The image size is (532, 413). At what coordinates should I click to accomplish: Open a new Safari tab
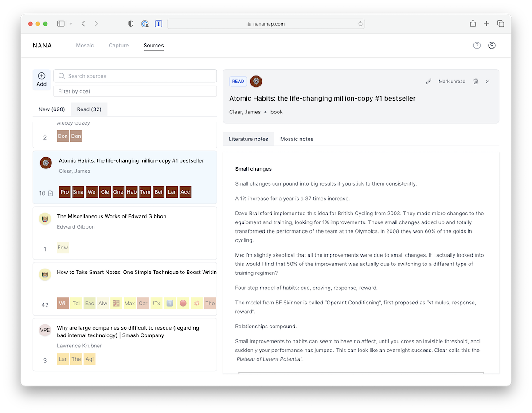pos(486,23)
